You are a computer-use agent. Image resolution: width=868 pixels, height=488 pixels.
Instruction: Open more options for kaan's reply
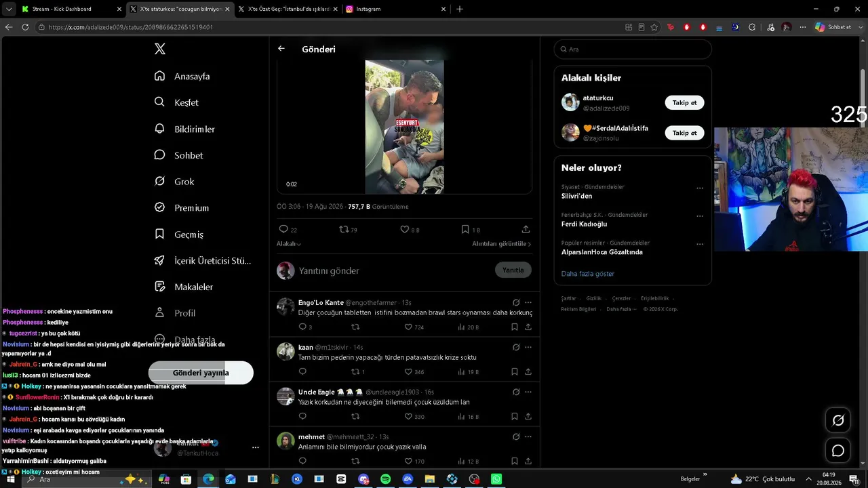(528, 348)
